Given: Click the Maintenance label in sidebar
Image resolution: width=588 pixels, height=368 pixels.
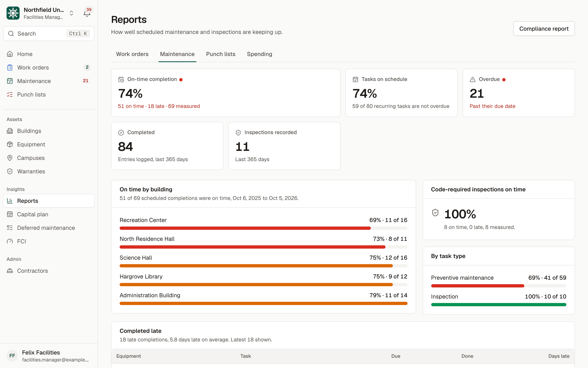Looking at the screenshot, I should pyautogui.click(x=34, y=81).
